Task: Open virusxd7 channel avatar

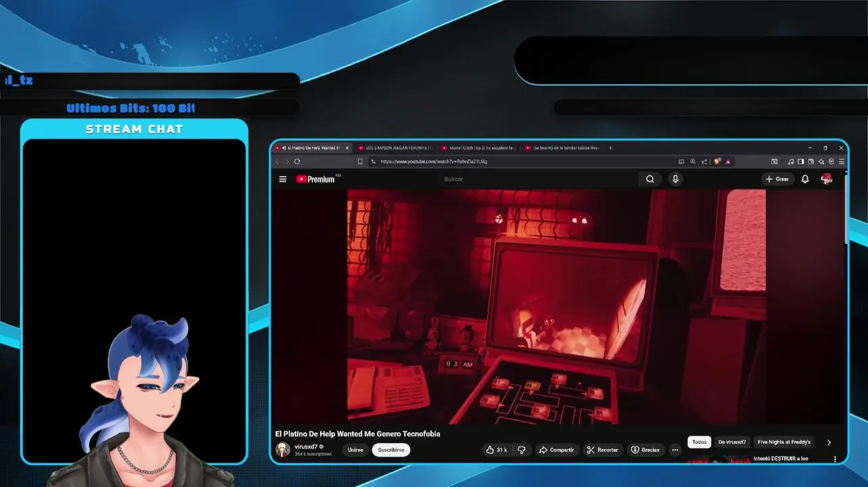Action: click(283, 450)
